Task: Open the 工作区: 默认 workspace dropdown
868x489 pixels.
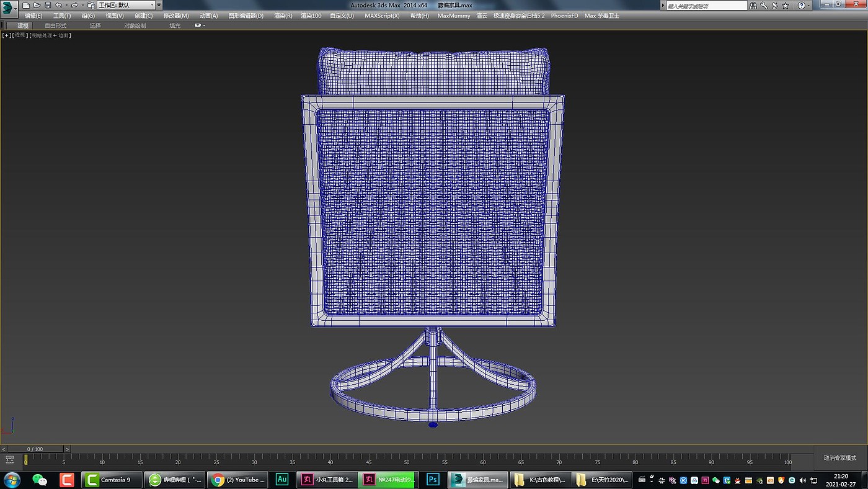Action: 126,5
